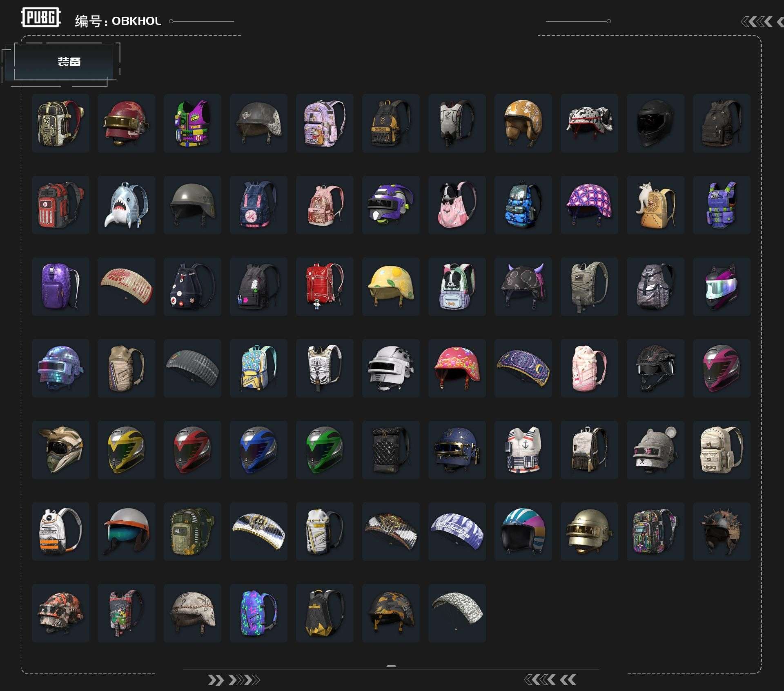Select the purple and gold parachute

click(523, 368)
